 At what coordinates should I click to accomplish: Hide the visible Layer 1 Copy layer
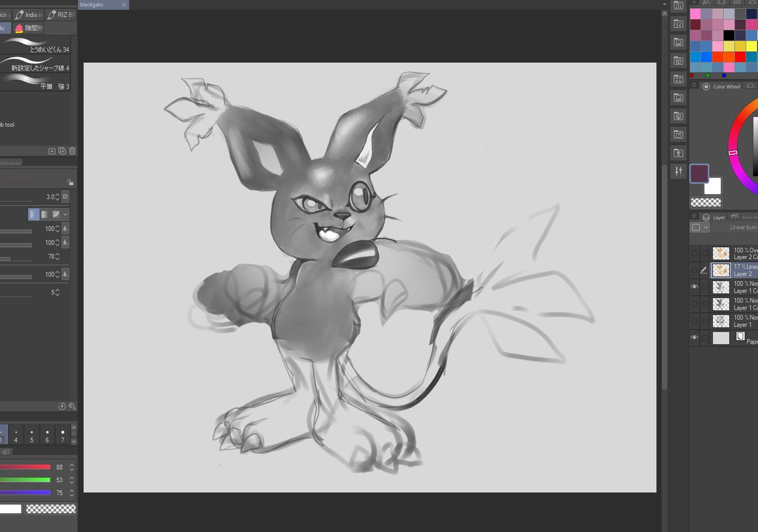pos(694,287)
